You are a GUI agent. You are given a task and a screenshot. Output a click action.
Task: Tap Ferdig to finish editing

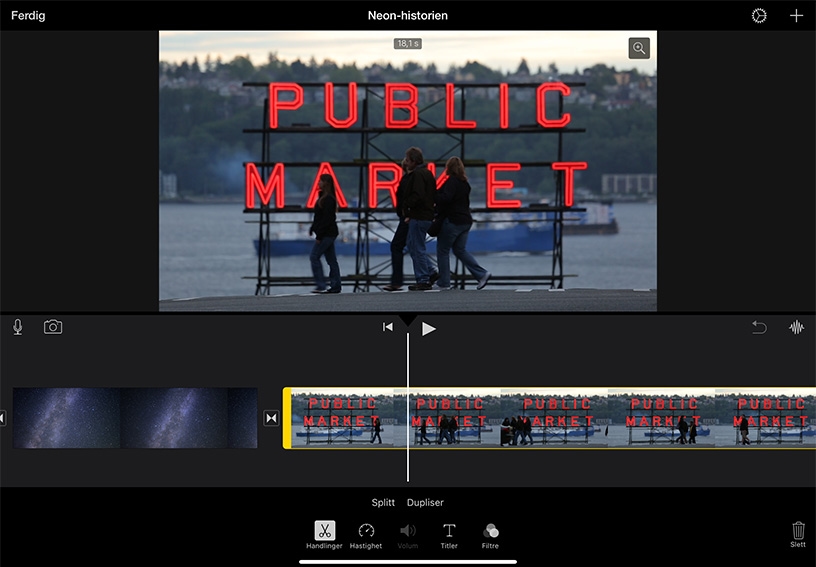click(x=28, y=16)
